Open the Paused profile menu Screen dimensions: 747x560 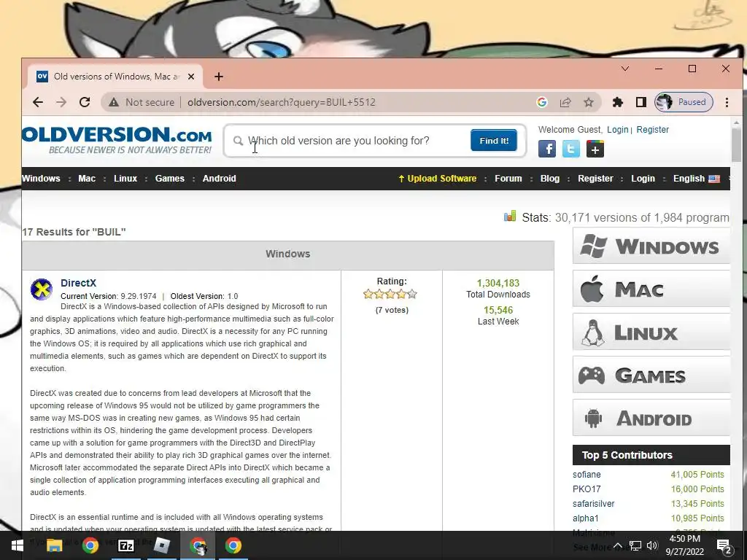(x=684, y=102)
